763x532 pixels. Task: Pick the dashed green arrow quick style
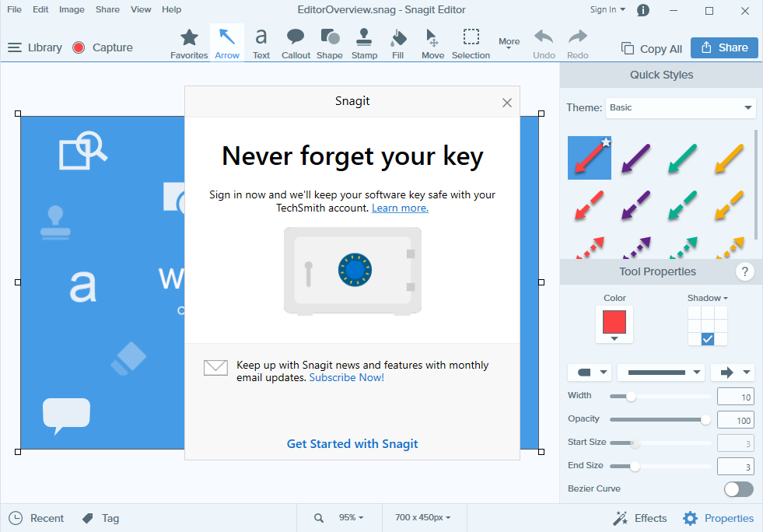(682, 205)
